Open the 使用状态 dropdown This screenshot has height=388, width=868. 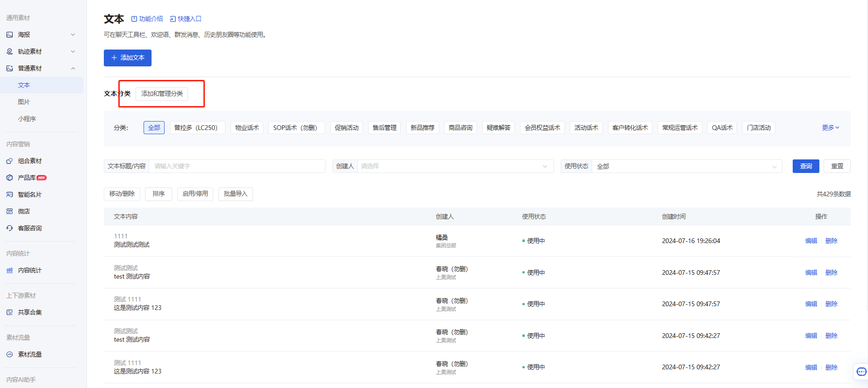tap(687, 166)
